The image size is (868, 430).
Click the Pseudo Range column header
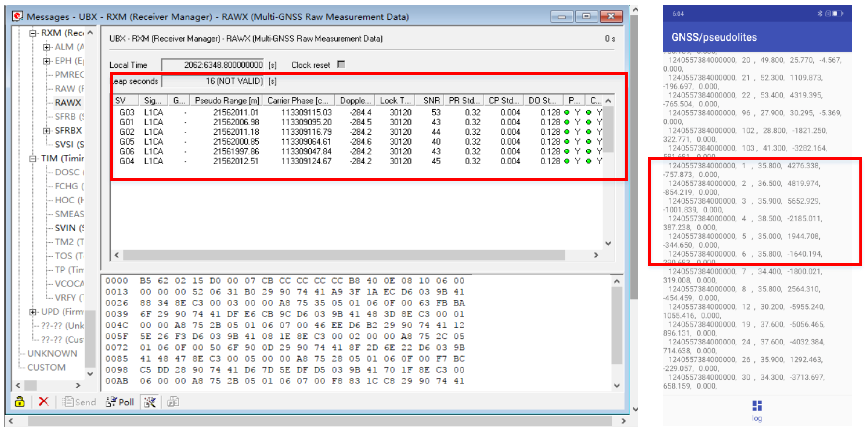tap(227, 100)
